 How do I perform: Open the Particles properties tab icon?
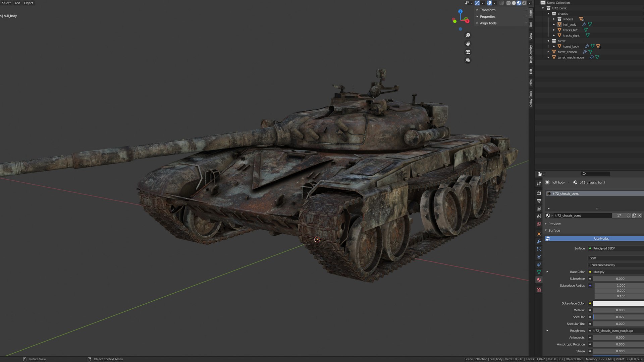tap(539, 249)
